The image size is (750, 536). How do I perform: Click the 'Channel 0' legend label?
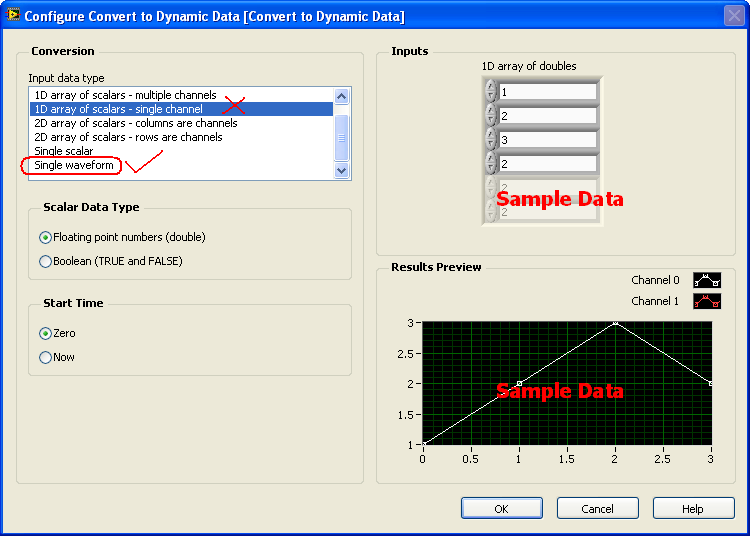coord(655,280)
